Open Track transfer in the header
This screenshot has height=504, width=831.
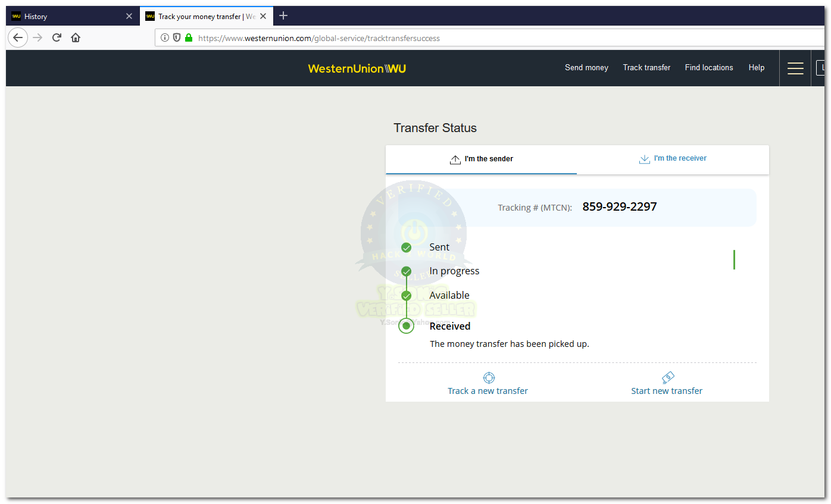(646, 68)
